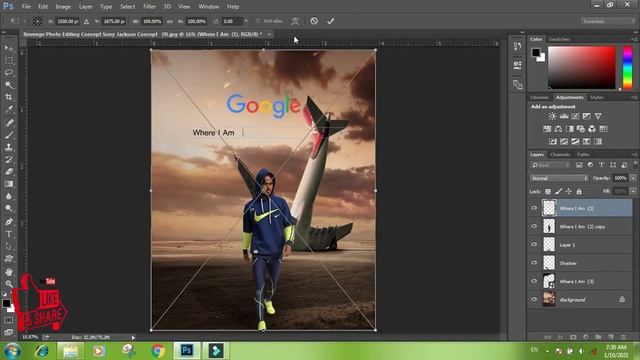The height and width of the screenshot is (360, 640).
Task: Select the Zoom tool in toolbox
Action: [9, 284]
